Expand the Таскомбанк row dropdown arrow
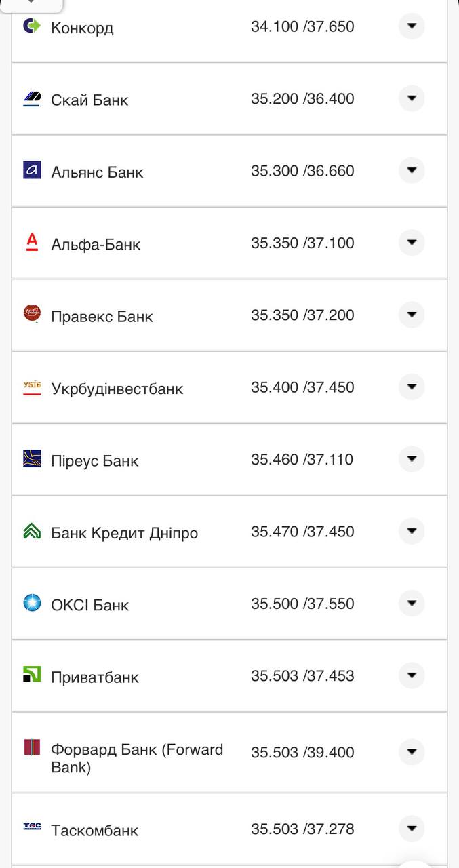Viewport: 459px width, 868px height. coord(411,828)
